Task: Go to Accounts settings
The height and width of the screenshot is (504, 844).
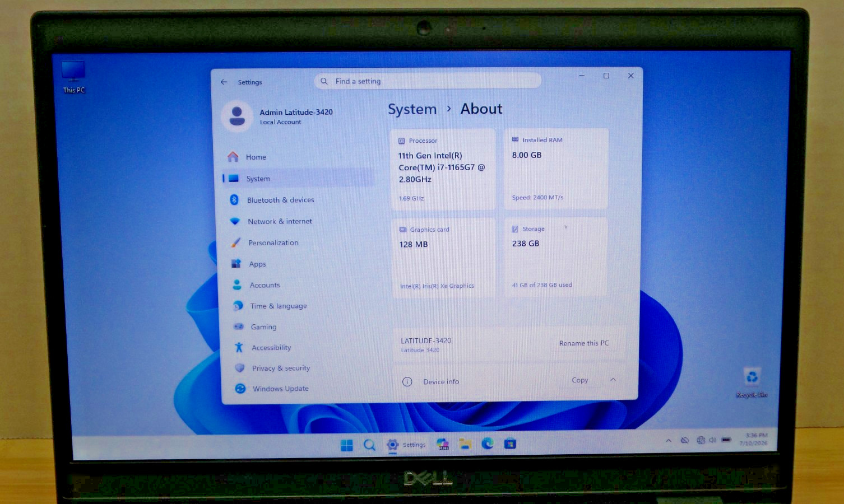Action: [x=300, y=285]
